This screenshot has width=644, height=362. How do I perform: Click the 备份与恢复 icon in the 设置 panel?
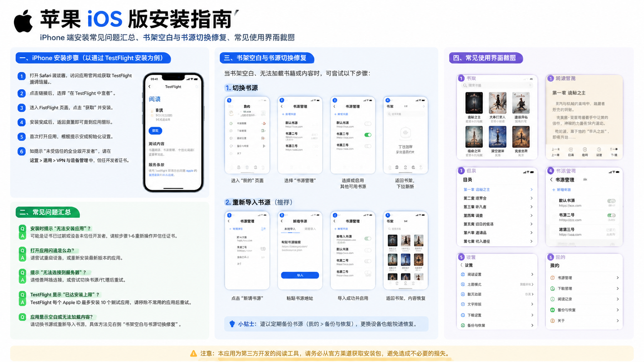point(463,325)
